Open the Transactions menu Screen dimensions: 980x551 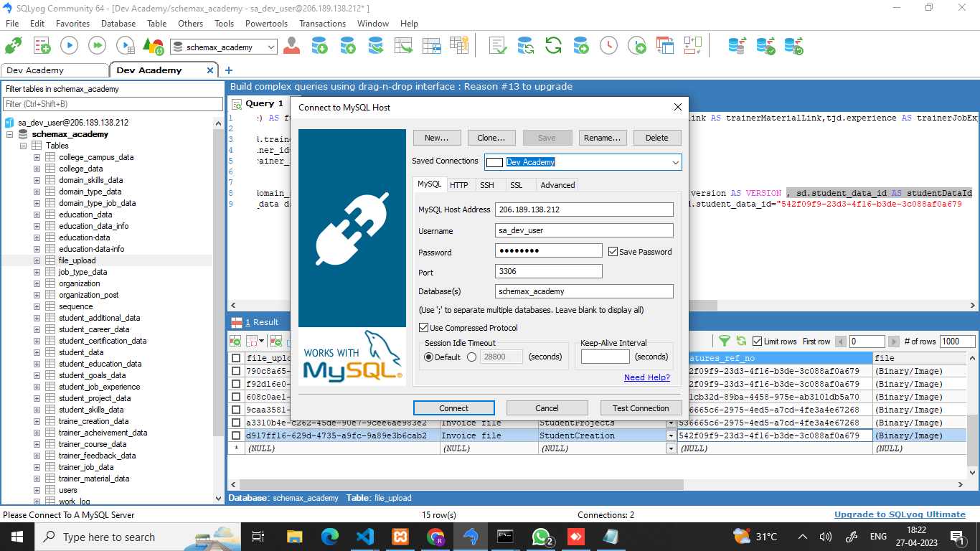pyautogui.click(x=322, y=24)
